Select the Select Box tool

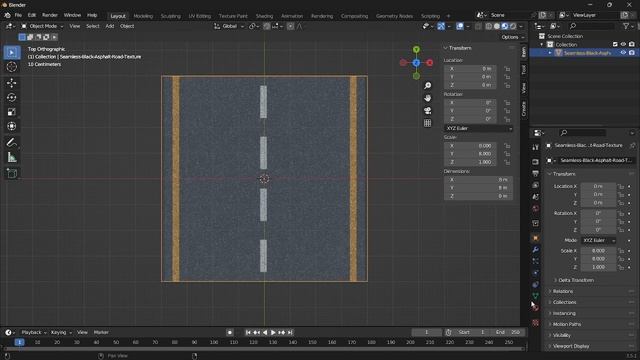[12, 53]
